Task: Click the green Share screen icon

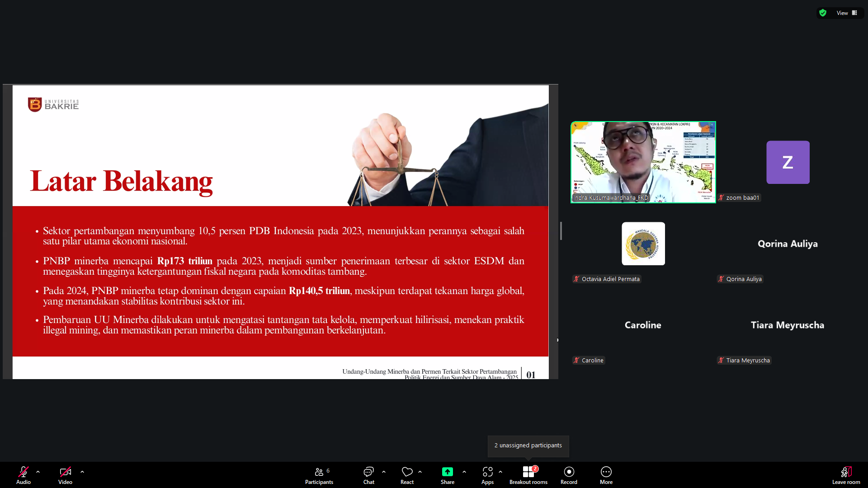Action: pyautogui.click(x=448, y=472)
